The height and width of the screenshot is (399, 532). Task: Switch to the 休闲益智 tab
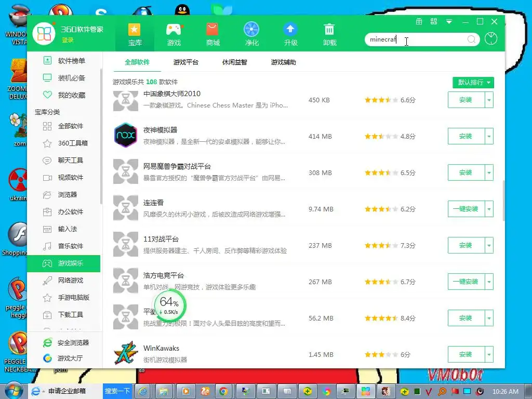[x=234, y=62]
